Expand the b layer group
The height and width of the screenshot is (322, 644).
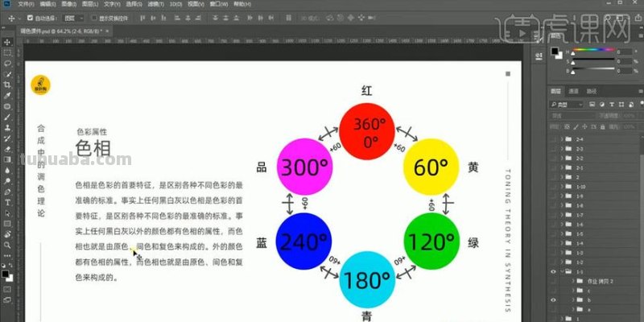point(573,299)
